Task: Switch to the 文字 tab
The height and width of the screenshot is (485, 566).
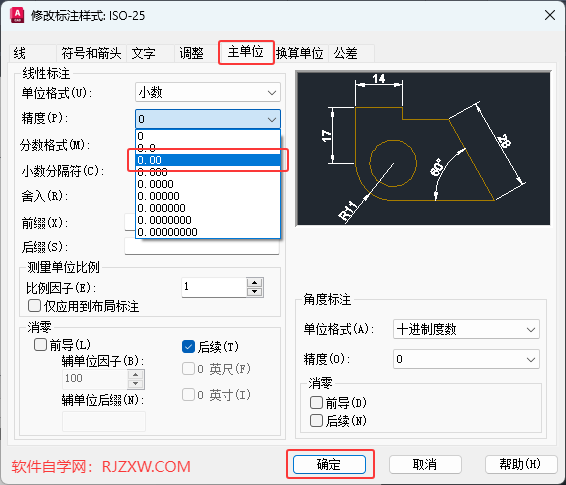Action: coord(150,53)
